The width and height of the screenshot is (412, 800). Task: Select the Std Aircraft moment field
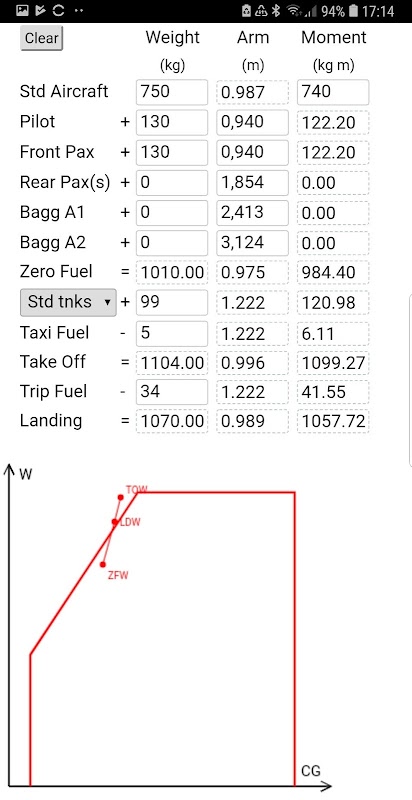tap(333, 92)
